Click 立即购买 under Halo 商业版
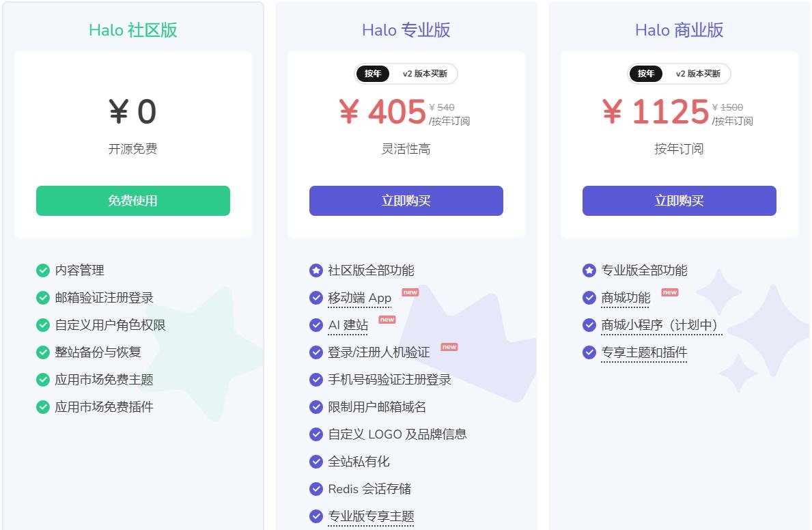Screen dimensions: 812x530 click(679, 201)
